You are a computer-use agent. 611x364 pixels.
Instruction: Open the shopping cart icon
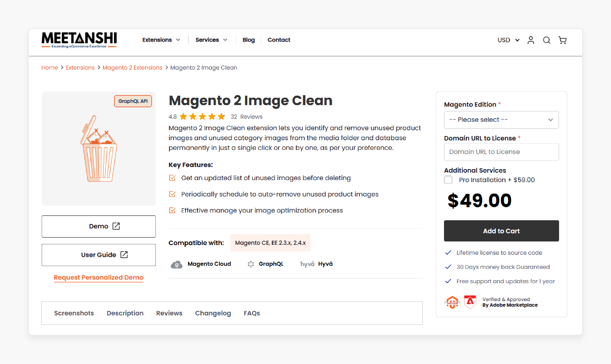pos(562,40)
